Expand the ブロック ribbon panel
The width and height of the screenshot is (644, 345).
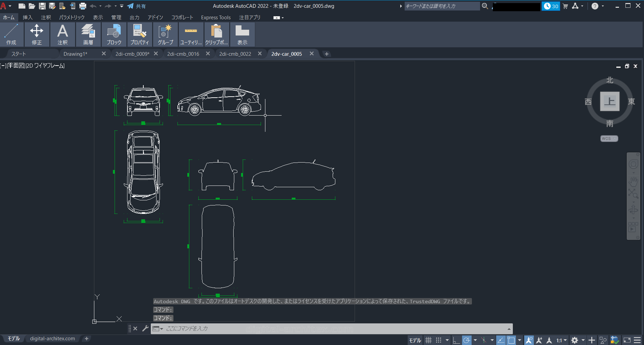(114, 34)
